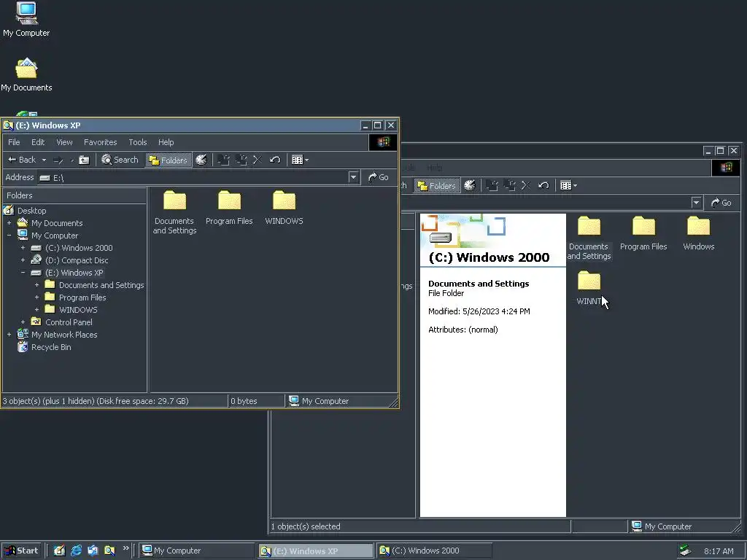Open the Edit menu
Viewport: 747px width, 560px height.
38,142
